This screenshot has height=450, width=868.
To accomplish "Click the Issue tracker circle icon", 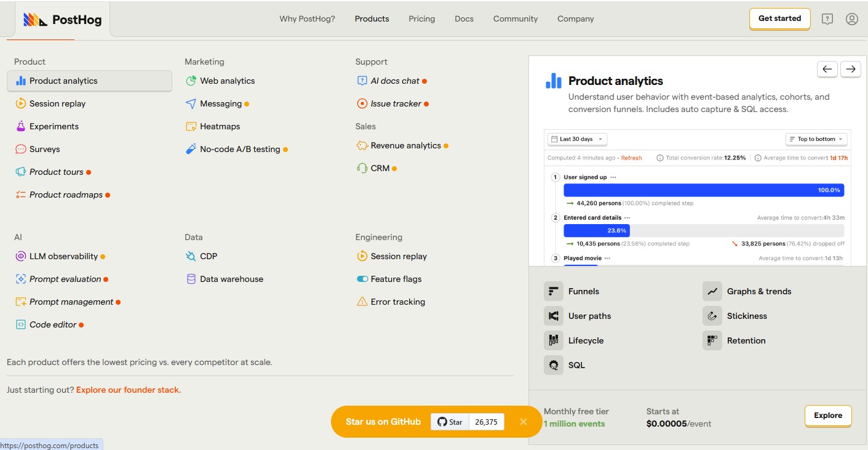I will [362, 103].
